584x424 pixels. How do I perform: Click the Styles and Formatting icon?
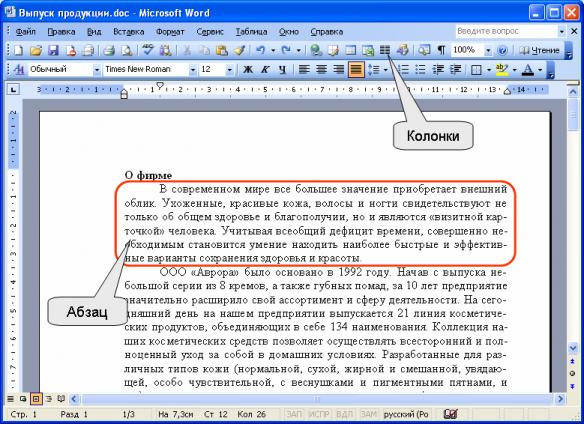[19, 70]
